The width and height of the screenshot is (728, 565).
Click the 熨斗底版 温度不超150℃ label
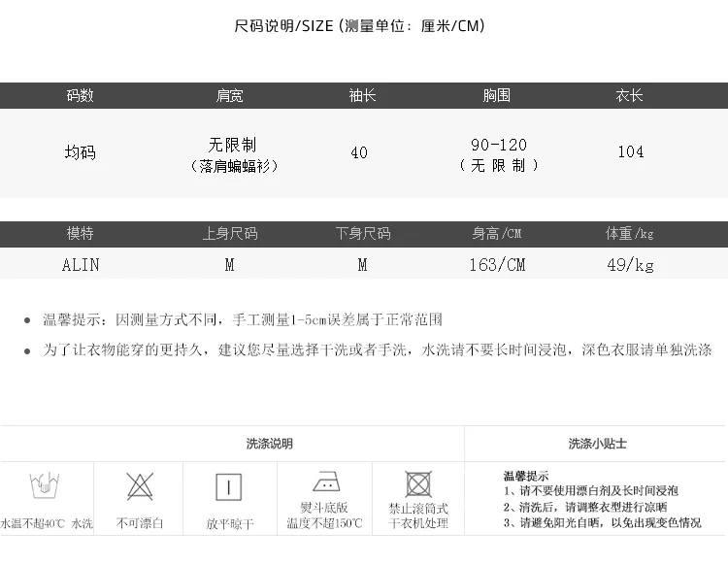pyautogui.click(x=324, y=515)
